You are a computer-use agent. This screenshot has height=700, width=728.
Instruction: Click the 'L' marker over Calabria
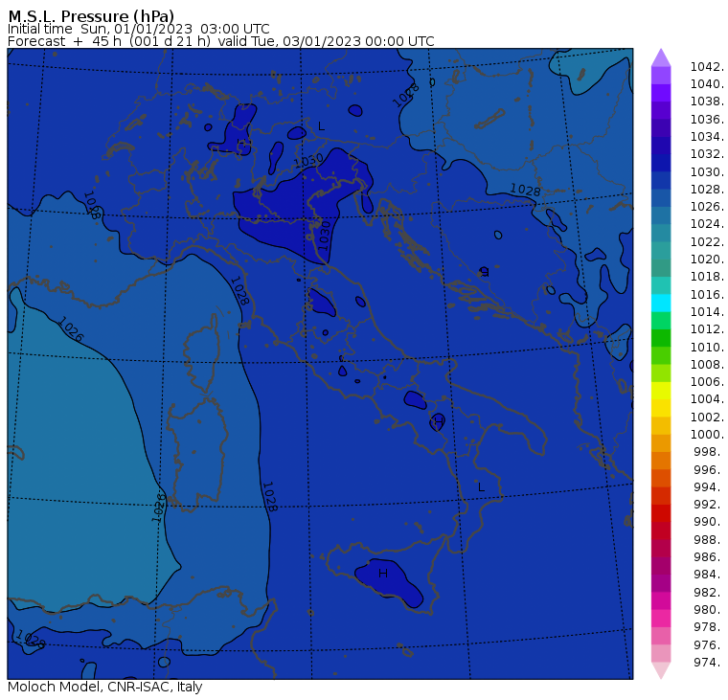click(481, 487)
